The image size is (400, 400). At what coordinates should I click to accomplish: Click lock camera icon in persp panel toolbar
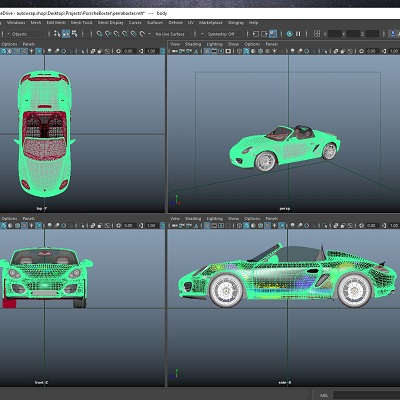(x=182, y=51)
